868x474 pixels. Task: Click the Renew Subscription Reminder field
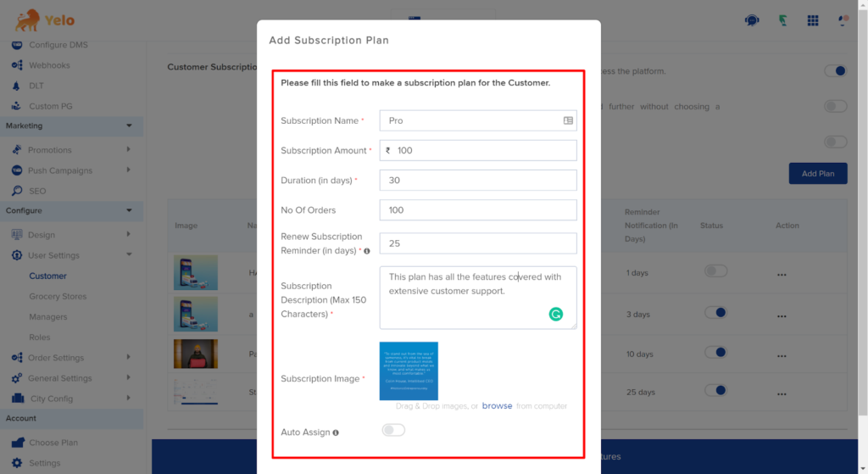pos(478,243)
